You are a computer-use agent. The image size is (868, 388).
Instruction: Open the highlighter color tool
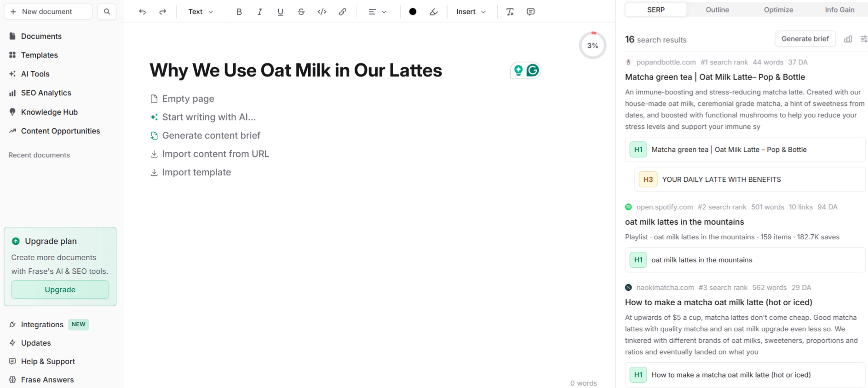(x=433, y=12)
